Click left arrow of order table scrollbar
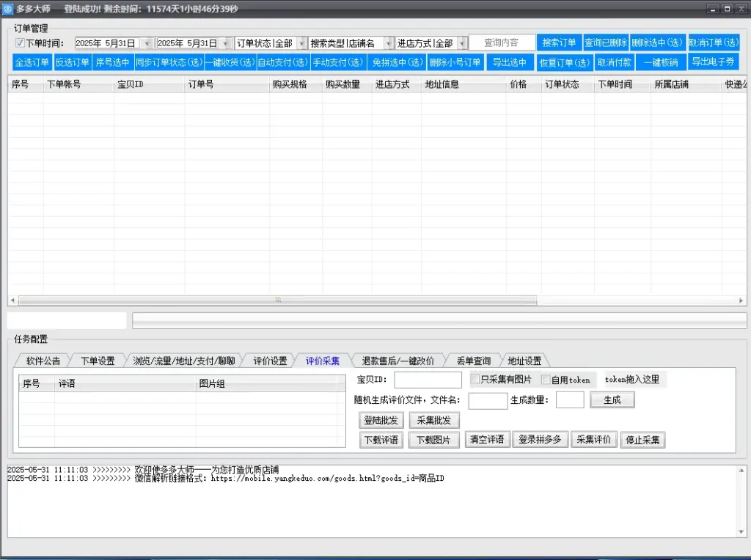Screen dimensions: 751x560 pos(13,300)
